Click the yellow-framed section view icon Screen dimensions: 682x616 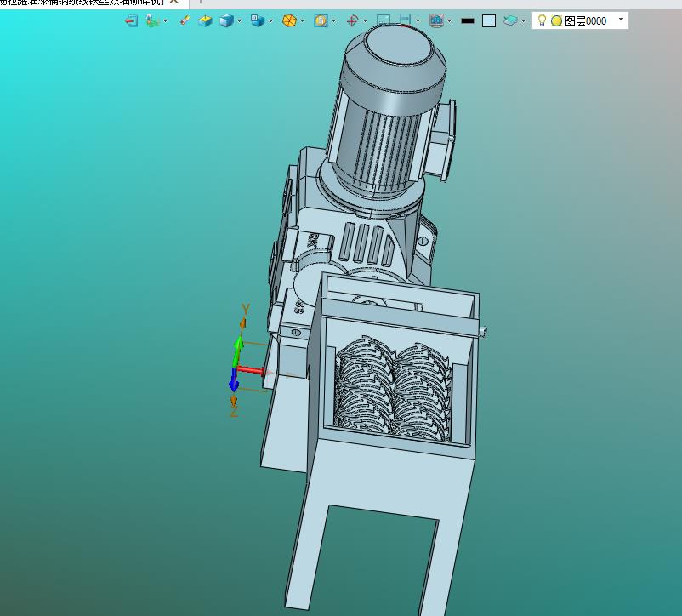(321, 21)
